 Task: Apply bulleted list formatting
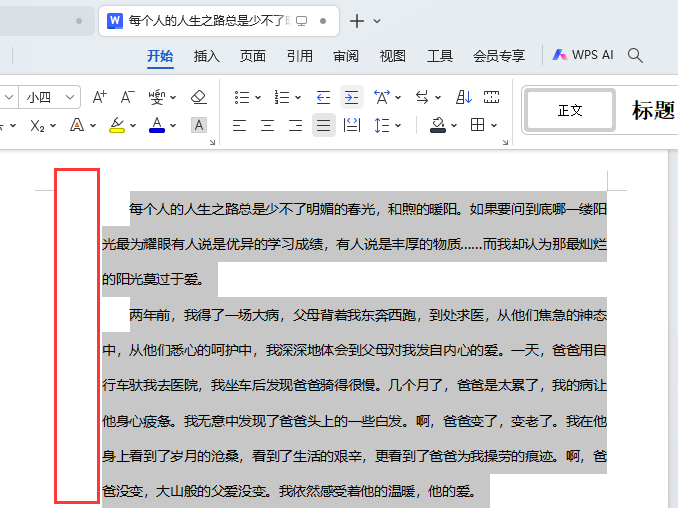(x=242, y=97)
